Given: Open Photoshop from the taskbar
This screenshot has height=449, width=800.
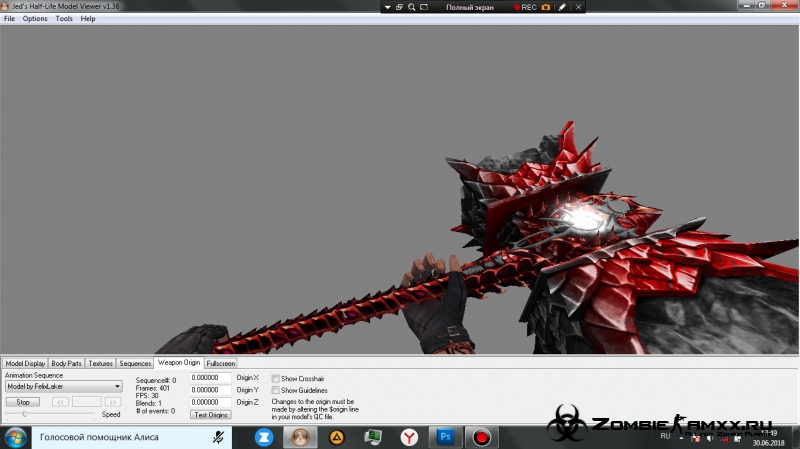Looking at the screenshot, I should (445, 437).
